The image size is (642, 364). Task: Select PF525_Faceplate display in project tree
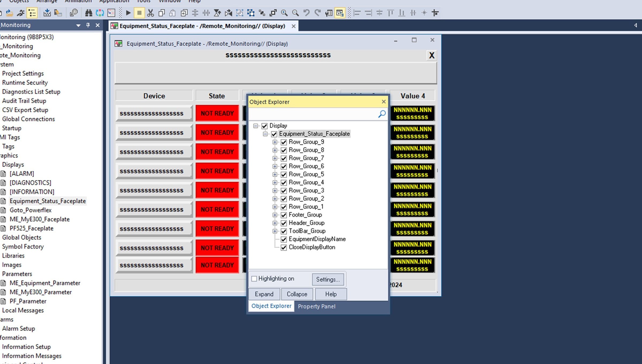coord(31,228)
